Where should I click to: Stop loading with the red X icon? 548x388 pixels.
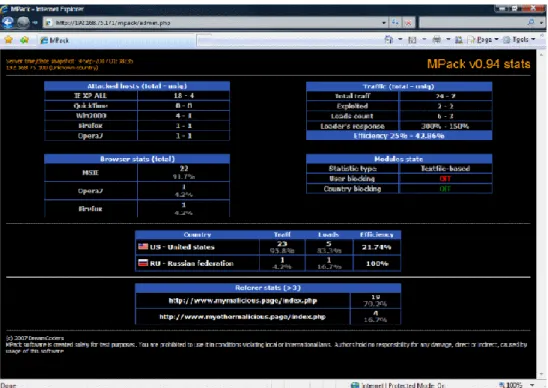[408, 23]
